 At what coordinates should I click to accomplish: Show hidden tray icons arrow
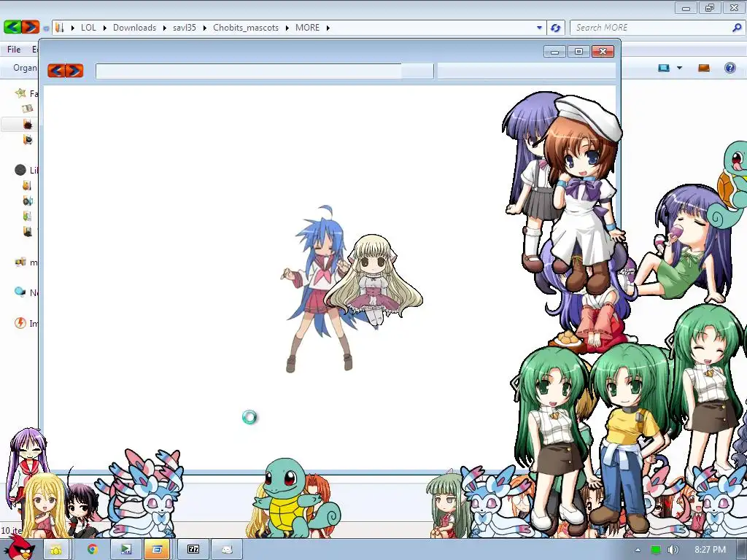pyautogui.click(x=638, y=550)
